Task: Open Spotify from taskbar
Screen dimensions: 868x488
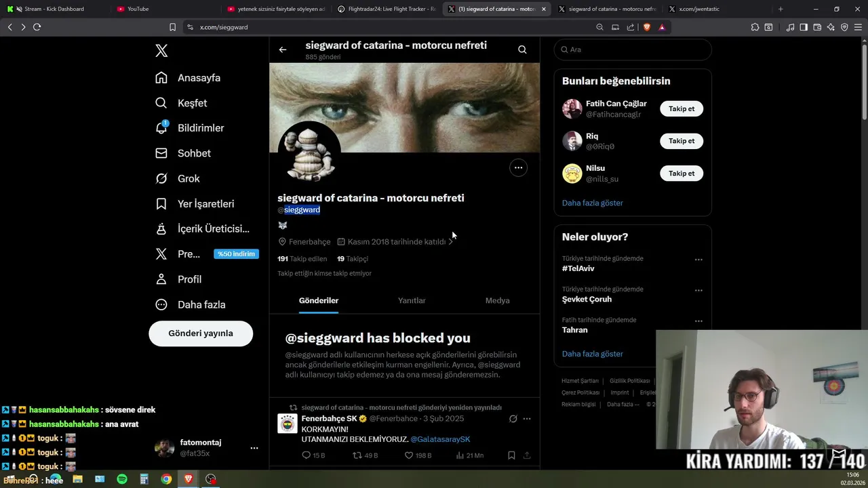Action: coord(122,479)
